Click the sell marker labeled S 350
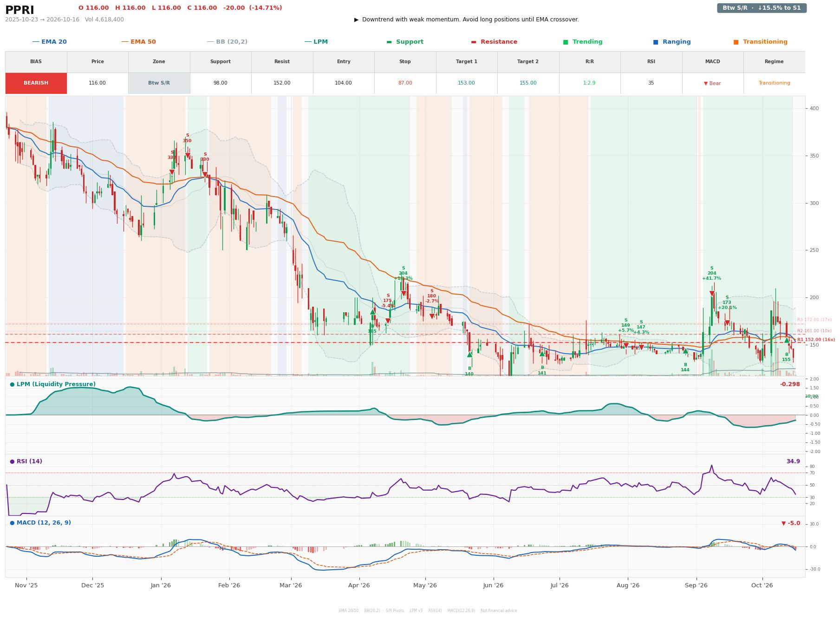 [188, 156]
